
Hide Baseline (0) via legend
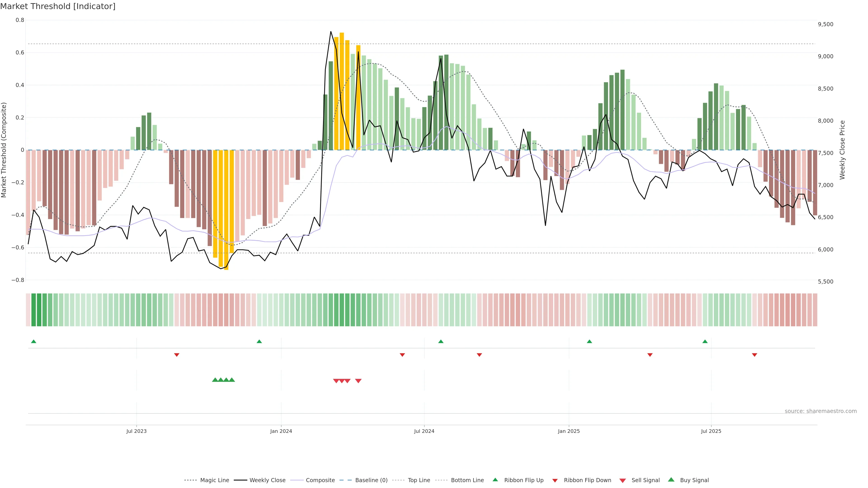(371, 480)
